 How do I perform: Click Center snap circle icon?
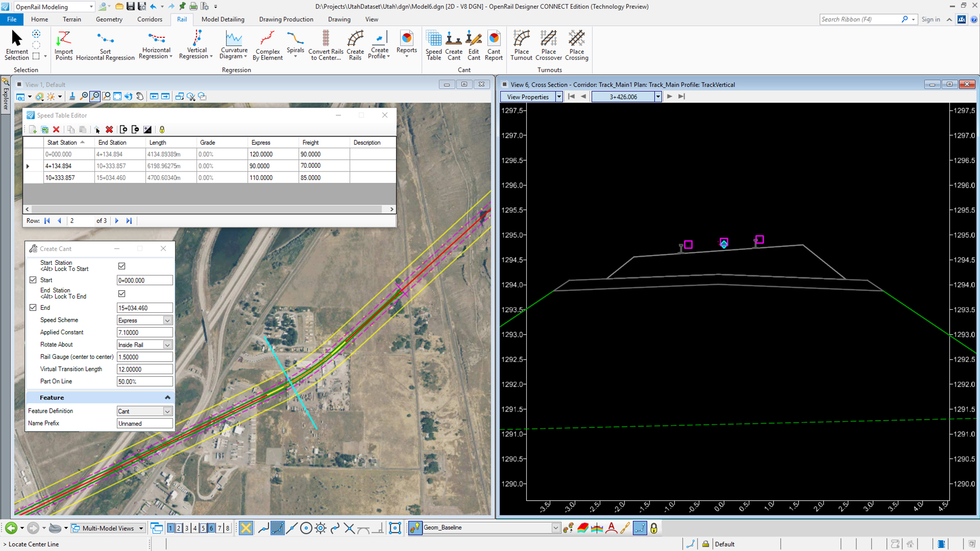[x=306, y=528]
